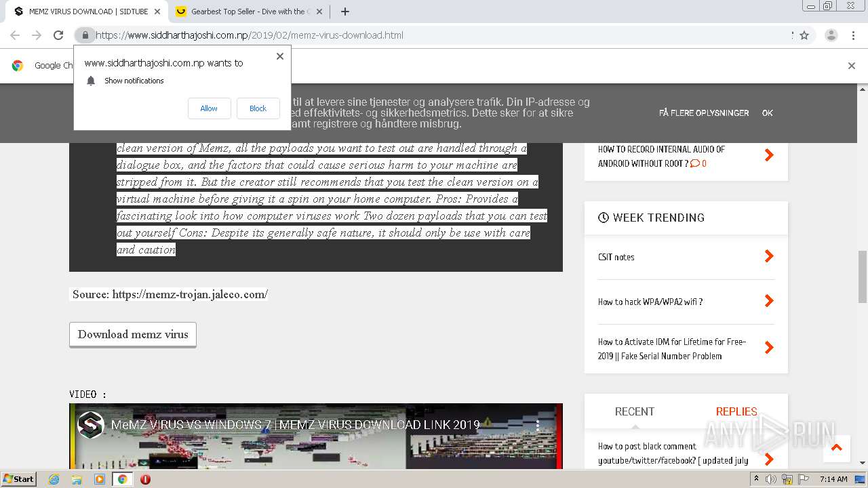Image resolution: width=868 pixels, height=488 pixels.
Task: Click the scrollbar down arrow
Action: (x=863, y=464)
